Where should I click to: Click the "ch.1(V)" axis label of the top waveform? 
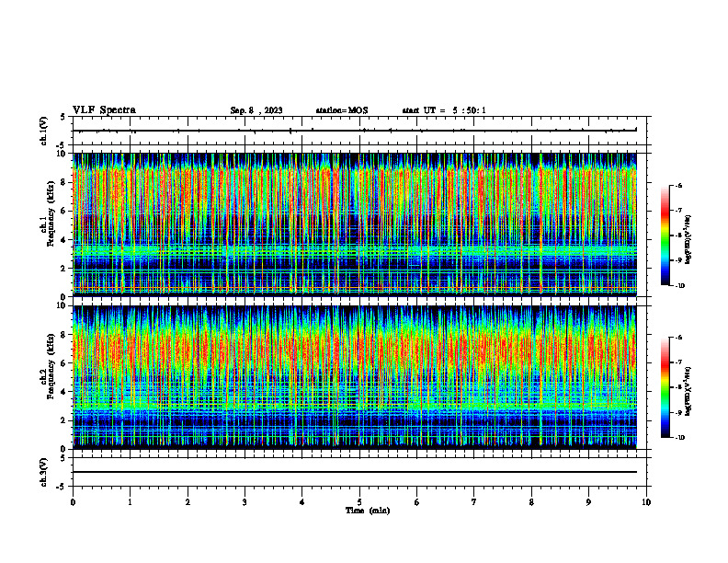click(44, 131)
